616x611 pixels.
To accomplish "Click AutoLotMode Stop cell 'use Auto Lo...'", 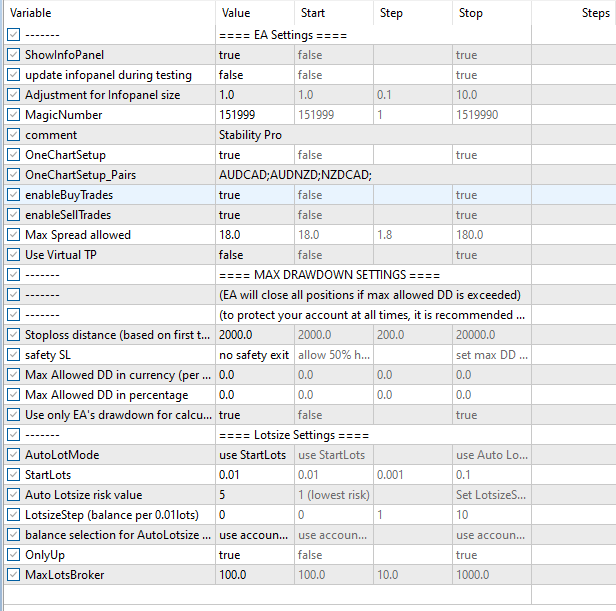I will pos(491,455).
